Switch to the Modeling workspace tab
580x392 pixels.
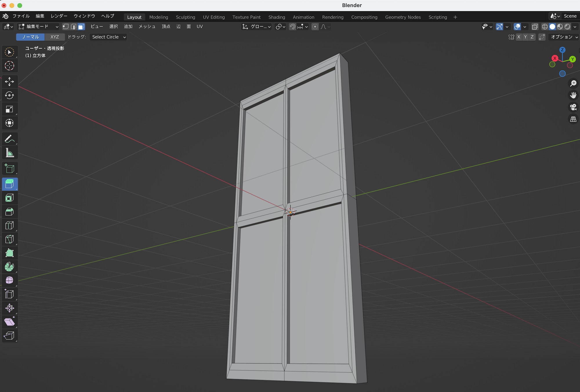tap(158, 17)
